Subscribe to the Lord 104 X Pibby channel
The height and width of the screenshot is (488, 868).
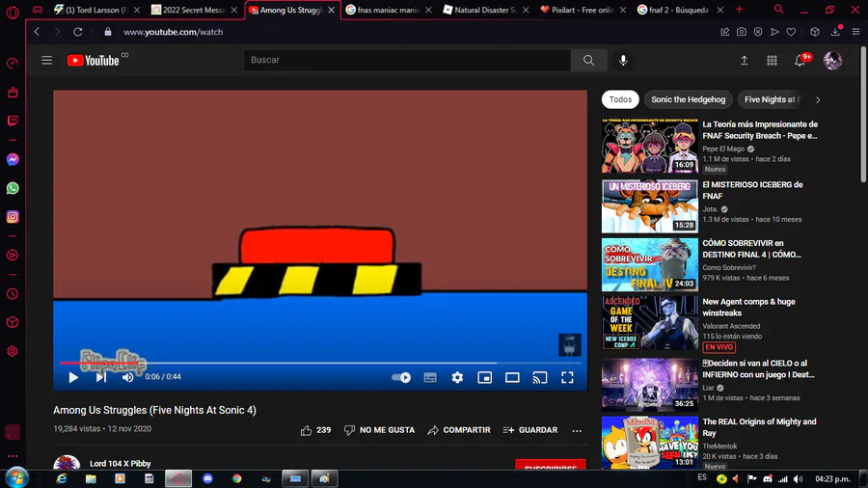pos(551,465)
